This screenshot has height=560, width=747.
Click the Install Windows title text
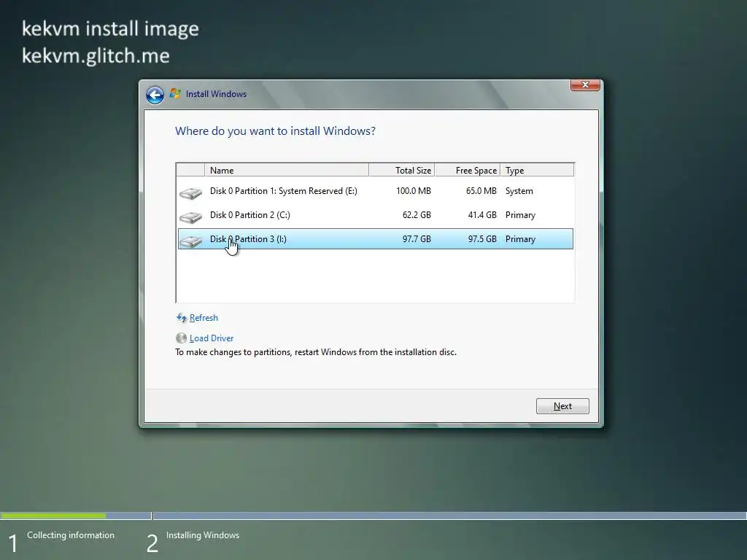point(216,94)
